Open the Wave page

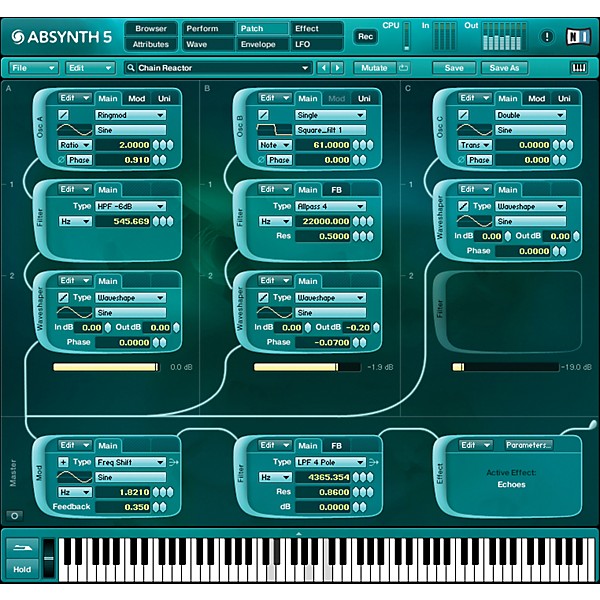[x=208, y=44]
